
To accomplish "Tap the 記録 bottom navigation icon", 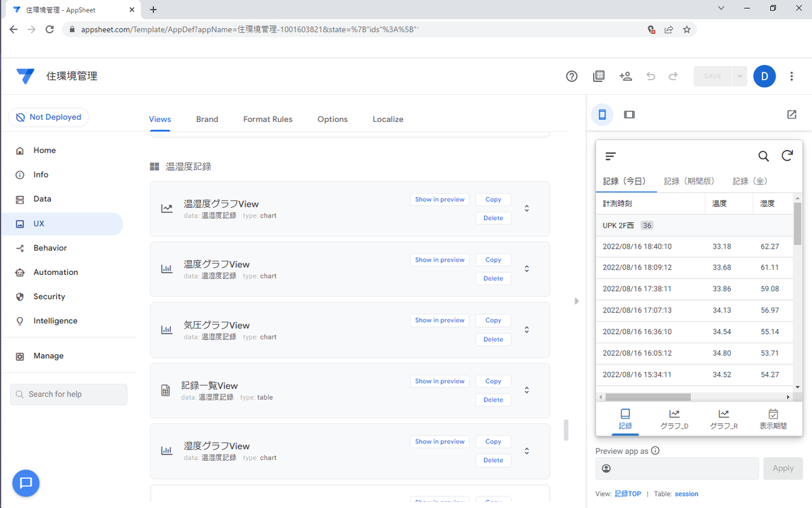I will (625, 419).
